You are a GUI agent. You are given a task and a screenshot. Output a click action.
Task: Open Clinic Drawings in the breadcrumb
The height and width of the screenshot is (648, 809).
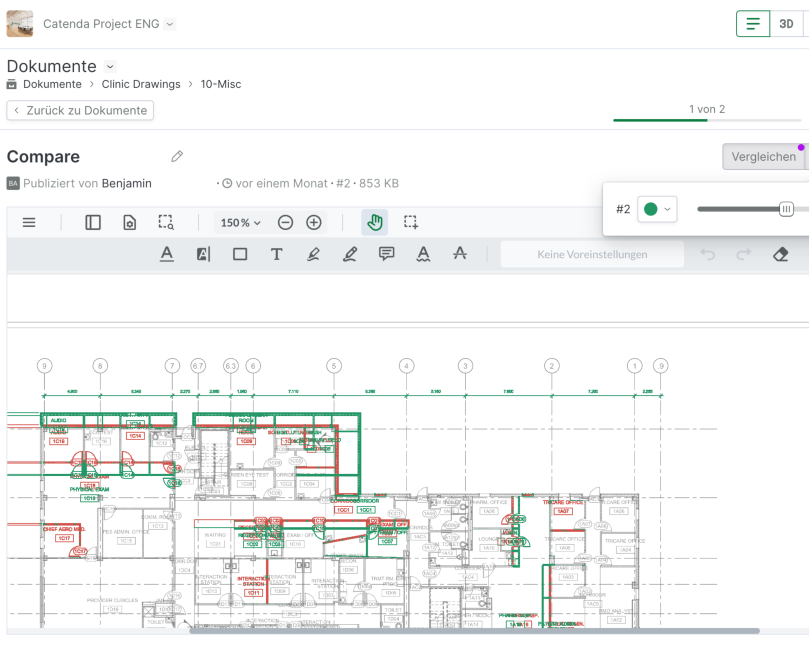point(141,84)
